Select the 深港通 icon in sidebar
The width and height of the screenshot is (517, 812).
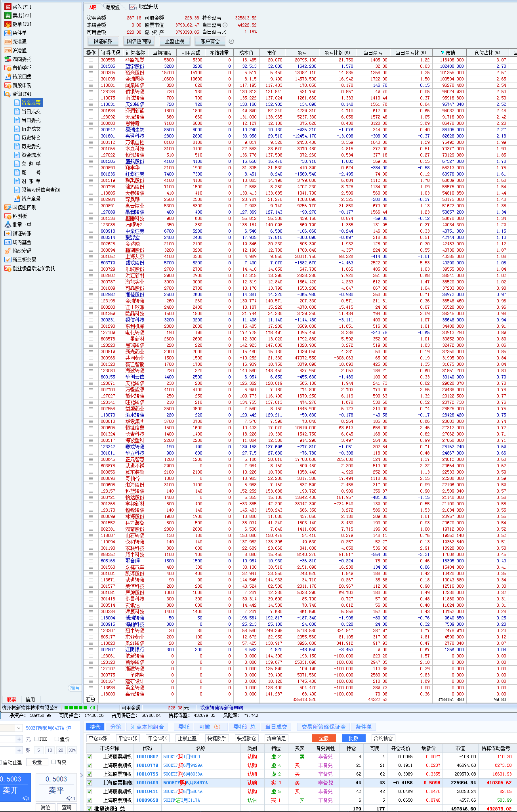tap(8, 42)
